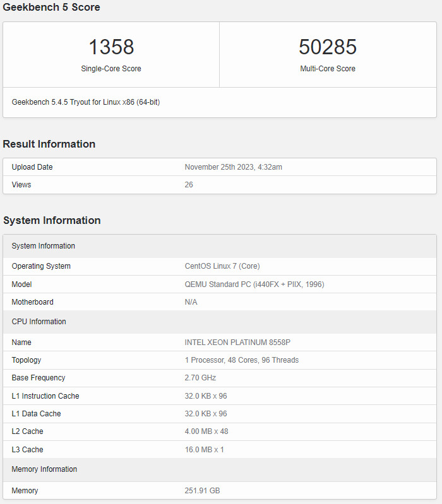Image resolution: width=442 pixels, height=504 pixels.
Task: Select the 16.0 MB x 1 value
Action: pos(205,450)
